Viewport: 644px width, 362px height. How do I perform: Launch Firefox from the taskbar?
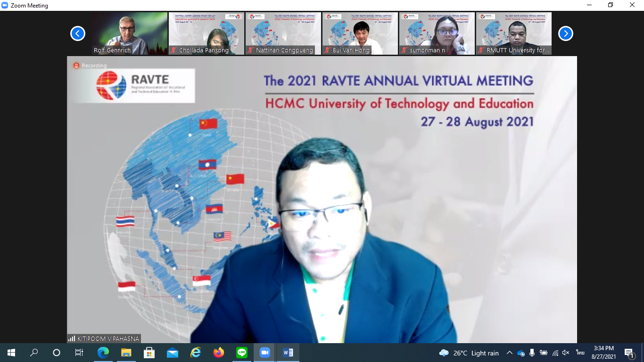pyautogui.click(x=218, y=353)
